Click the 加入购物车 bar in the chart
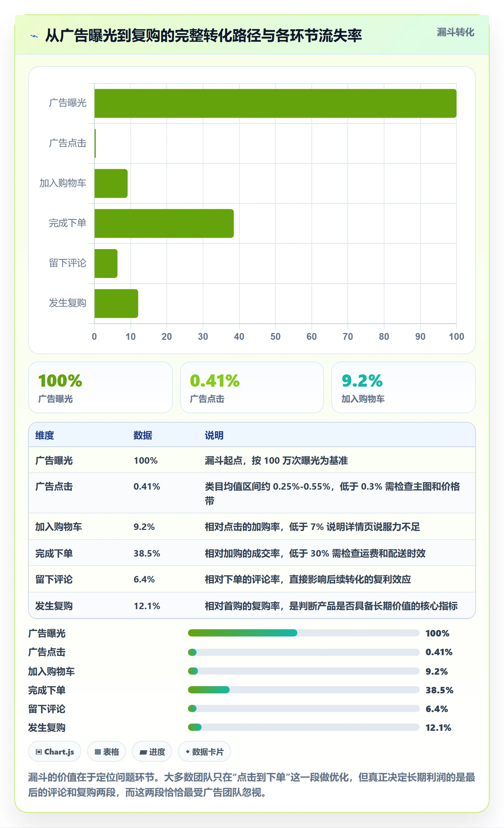Image resolution: width=504 pixels, height=828 pixels. coord(111,183)
